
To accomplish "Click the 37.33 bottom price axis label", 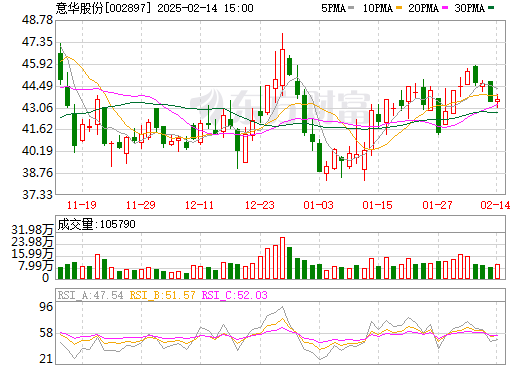I will click(x=37, y=195).
